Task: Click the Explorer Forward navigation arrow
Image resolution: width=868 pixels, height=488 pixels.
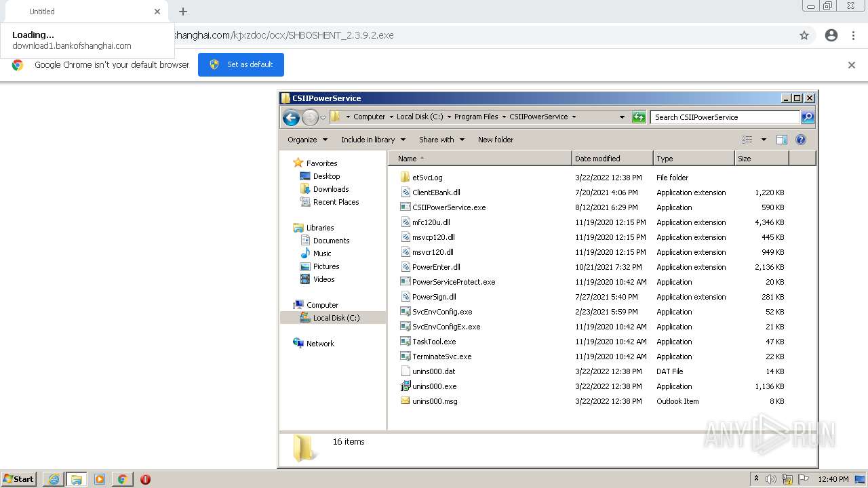Action: tap(310, 117)
